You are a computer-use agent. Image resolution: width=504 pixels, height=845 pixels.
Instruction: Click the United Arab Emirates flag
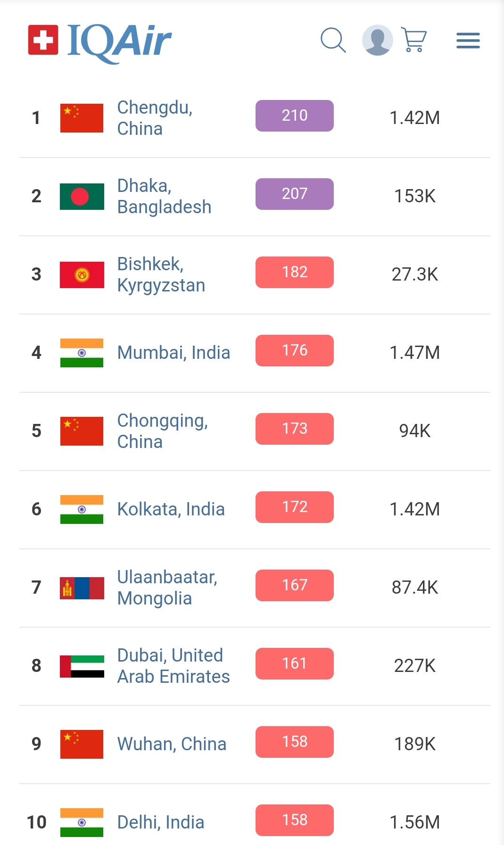click(82, 666)
